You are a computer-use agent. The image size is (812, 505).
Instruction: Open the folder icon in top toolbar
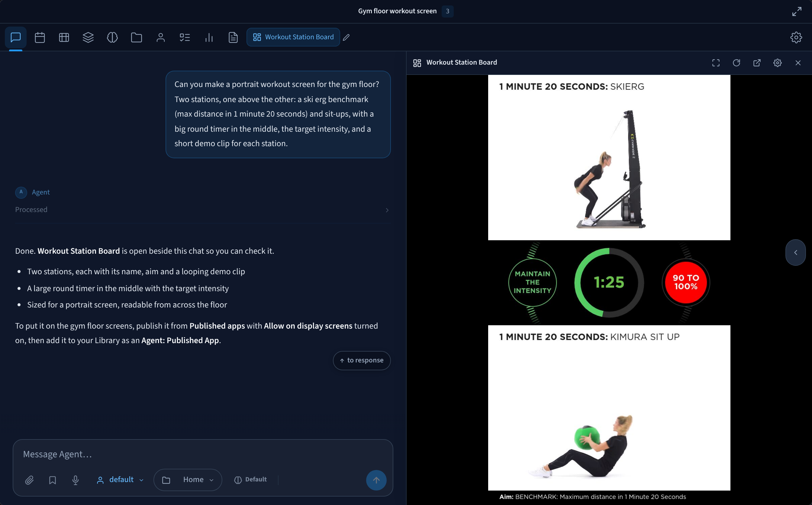click(x=136, y=37)
